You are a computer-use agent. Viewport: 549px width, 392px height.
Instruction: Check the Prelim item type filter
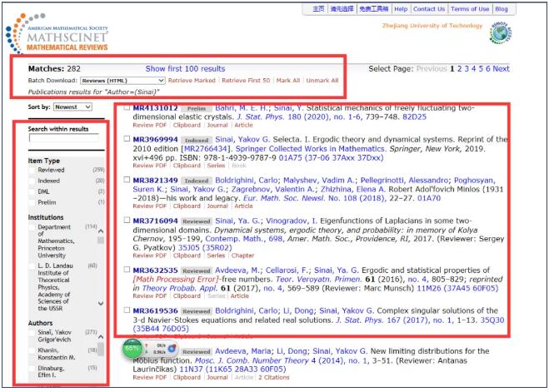point(32,202)
